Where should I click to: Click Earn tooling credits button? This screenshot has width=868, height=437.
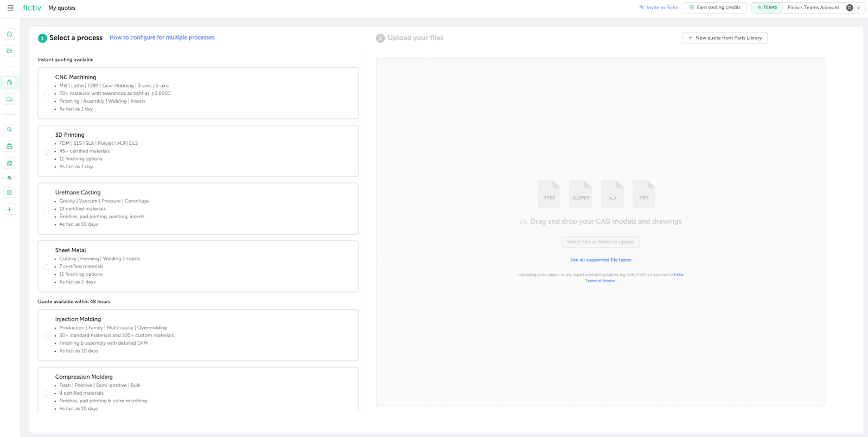point(714,8)
